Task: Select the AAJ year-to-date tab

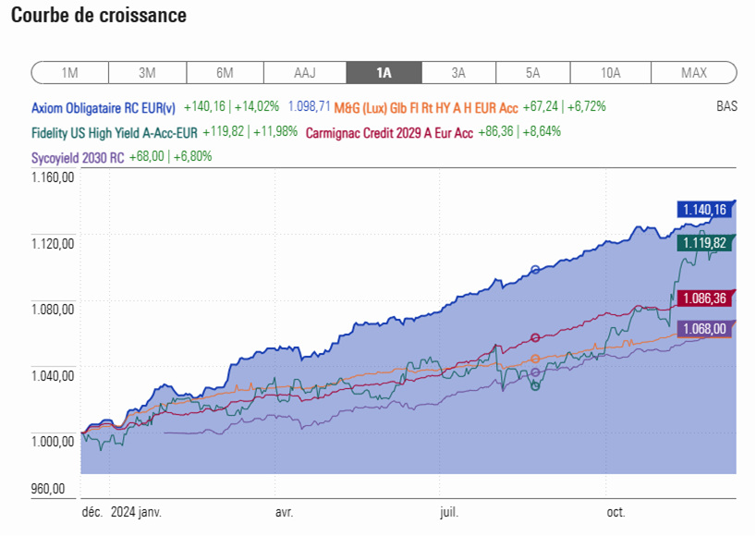Action: click(x=305, y=73)
